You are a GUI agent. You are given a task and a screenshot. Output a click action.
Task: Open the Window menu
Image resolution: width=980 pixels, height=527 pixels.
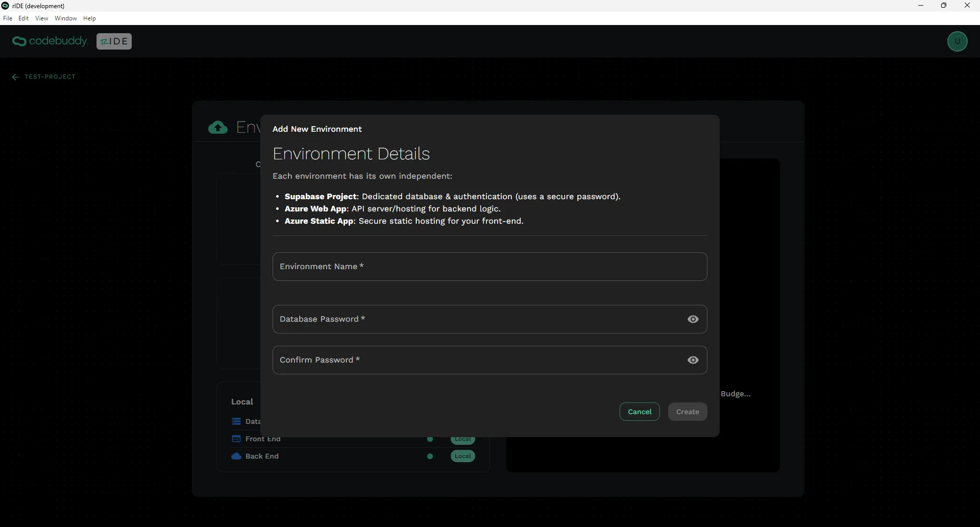[x=66, y=18]
